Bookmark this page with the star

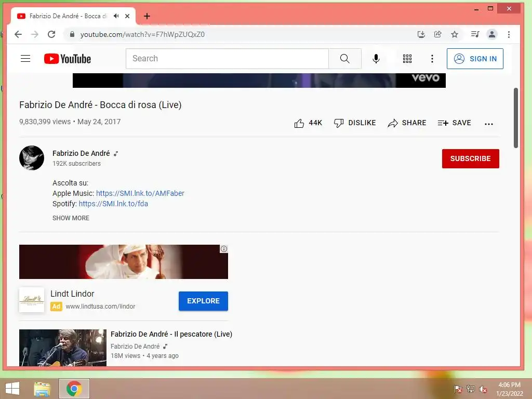tap(455, 34)
